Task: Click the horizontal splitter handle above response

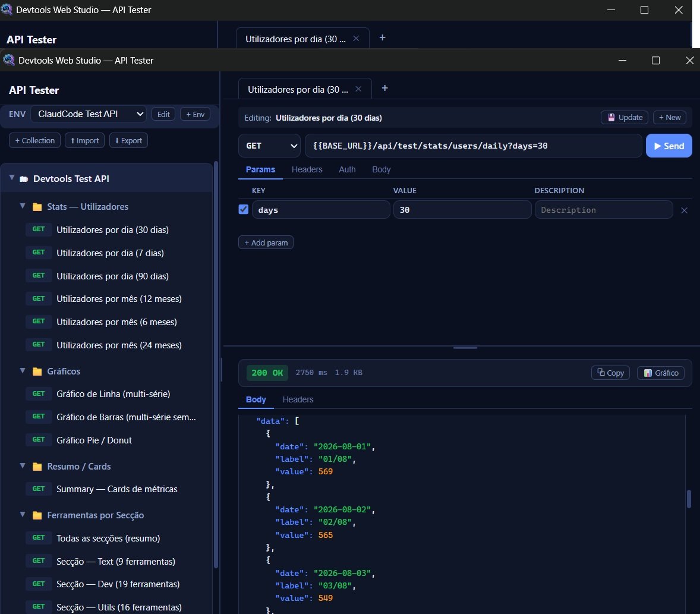Action: [465, 347]
